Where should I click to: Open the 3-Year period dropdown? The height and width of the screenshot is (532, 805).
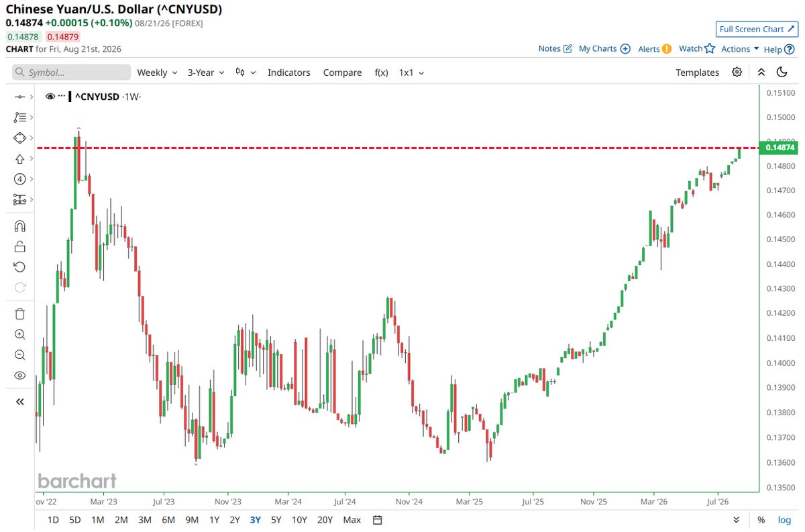click(x=205, y=72)
